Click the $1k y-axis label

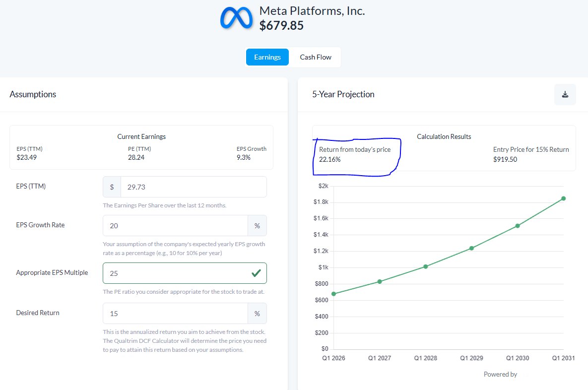[323, 267]
